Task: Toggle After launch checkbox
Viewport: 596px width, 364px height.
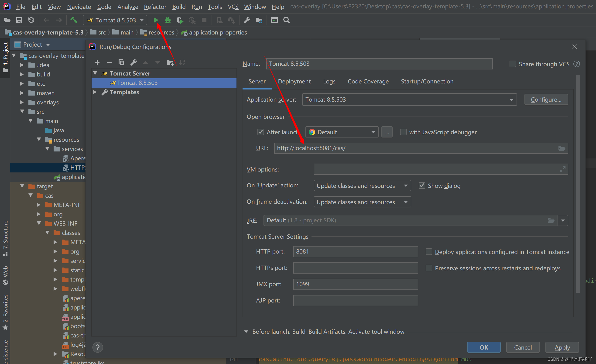Action: (x=260, y=132)
